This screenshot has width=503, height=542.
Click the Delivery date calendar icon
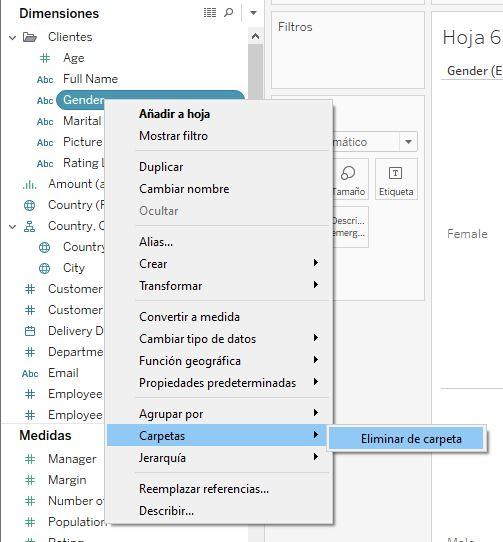(x=30, y=331)
